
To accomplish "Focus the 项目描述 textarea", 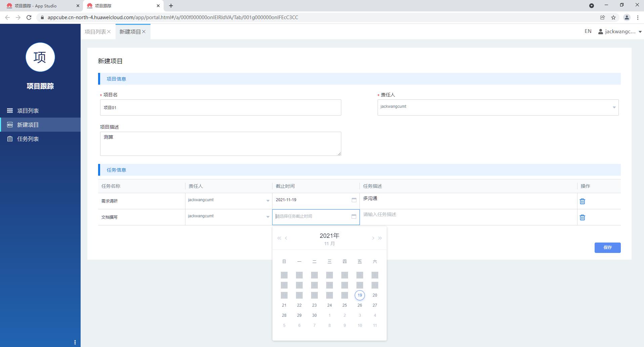I will [x=220, y=144].
